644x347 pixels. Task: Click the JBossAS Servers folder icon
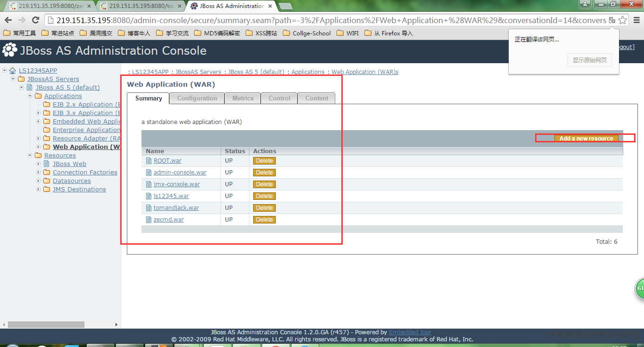21,79
